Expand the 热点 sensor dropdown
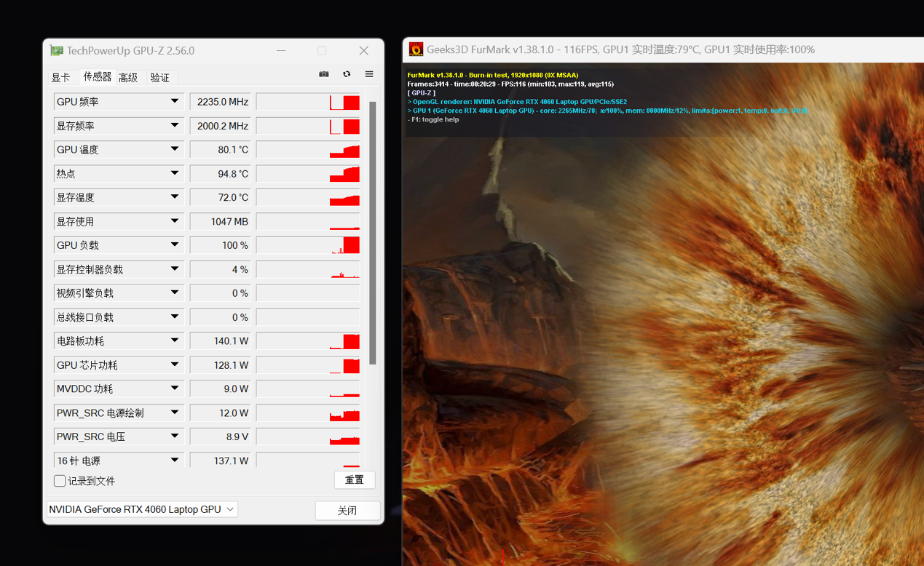The width and height of the screenshot is (924, 566). 175,174
